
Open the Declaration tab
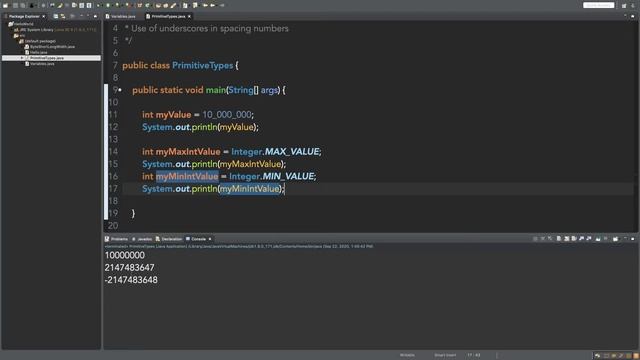tap(169, 239)
